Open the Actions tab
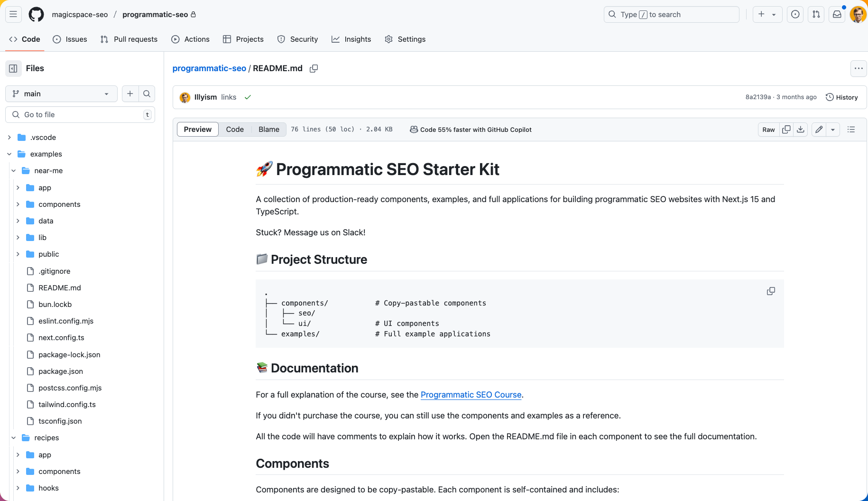868x501 pixels. [x=191, y=39]
